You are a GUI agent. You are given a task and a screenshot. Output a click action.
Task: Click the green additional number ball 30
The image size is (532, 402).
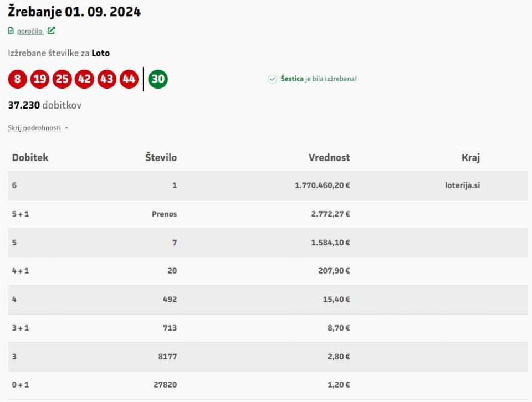[x=158, y=79]
